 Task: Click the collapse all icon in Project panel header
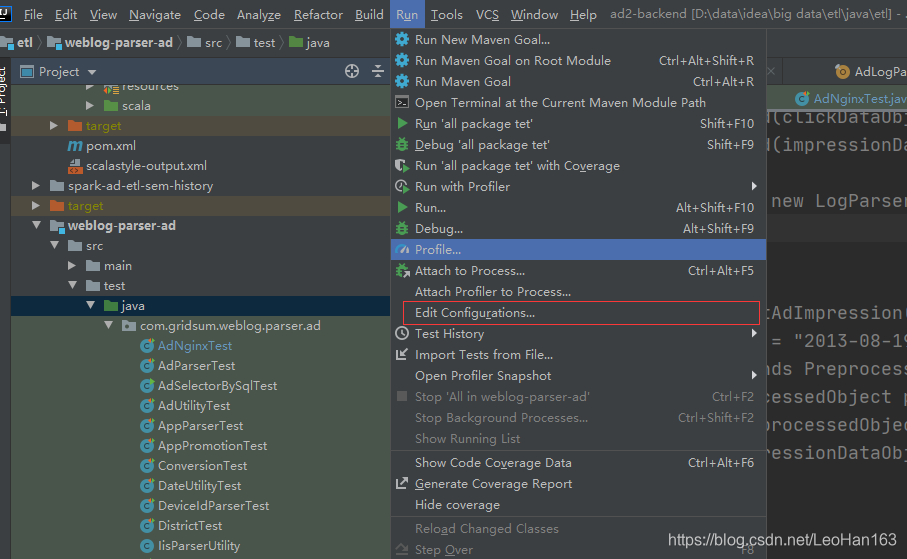pyautogui.click(x=378, y=71)
